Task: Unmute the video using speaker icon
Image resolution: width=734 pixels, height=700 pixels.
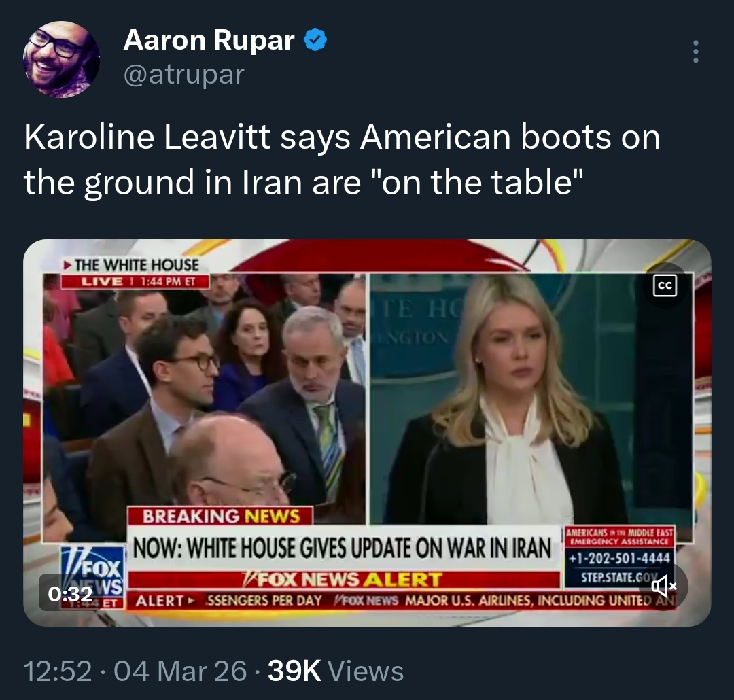Action: 664,585
